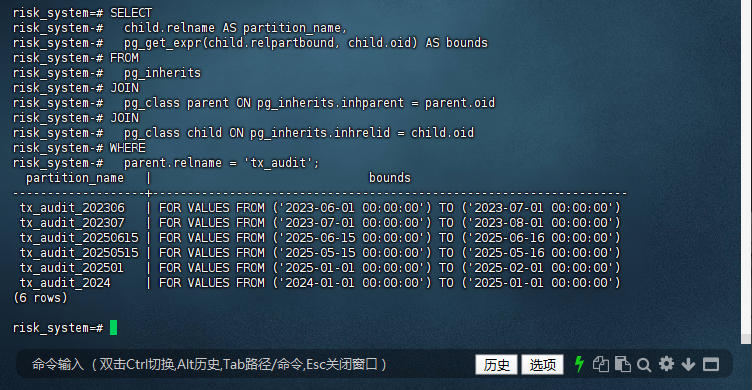Click the (6 rows) result count
Image resolution: width=752 pixels, height=390 pixels.
(40, 298)
